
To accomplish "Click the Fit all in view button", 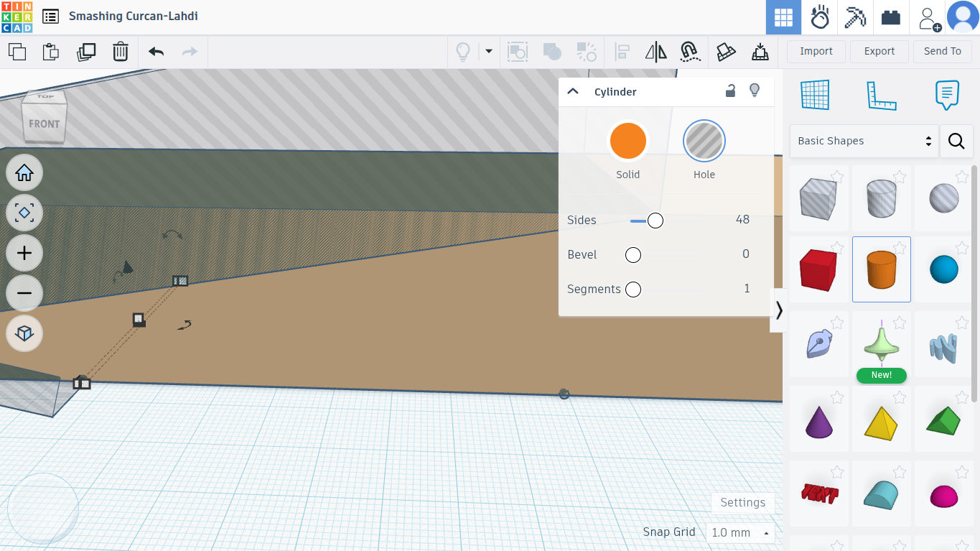I will pyautogui.click(x=24, y=213).
